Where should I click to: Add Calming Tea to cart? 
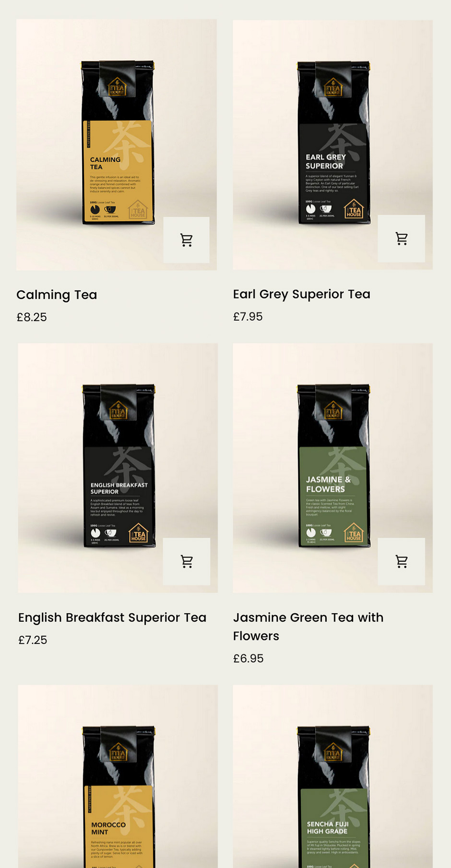pyautogui.click(x=186, y=240)
